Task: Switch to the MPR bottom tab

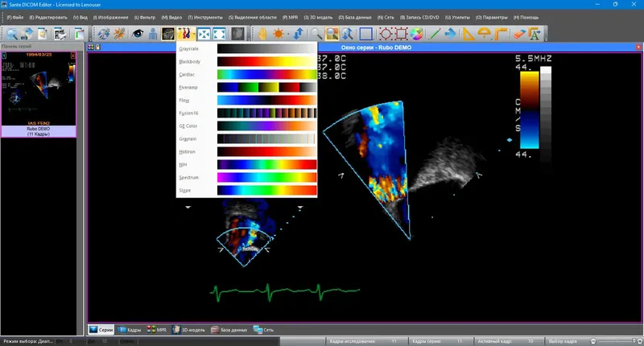Action: (156, 330)
